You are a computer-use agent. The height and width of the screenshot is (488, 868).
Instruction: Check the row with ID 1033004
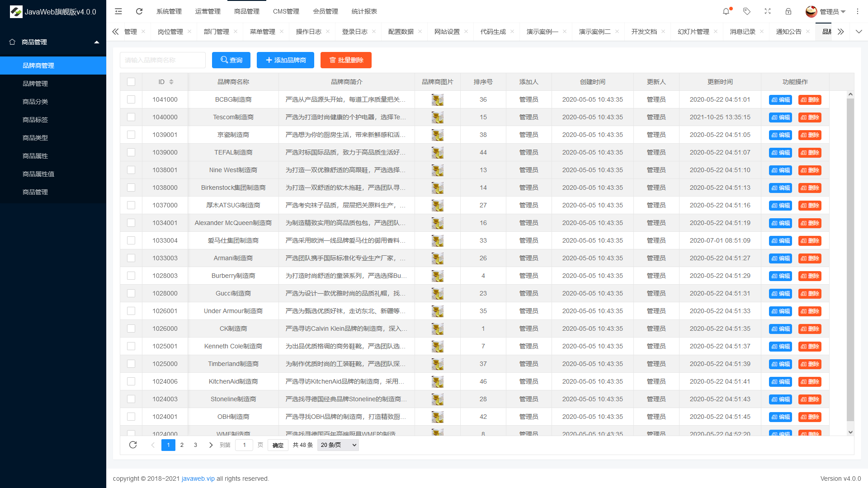pos(131,240)
